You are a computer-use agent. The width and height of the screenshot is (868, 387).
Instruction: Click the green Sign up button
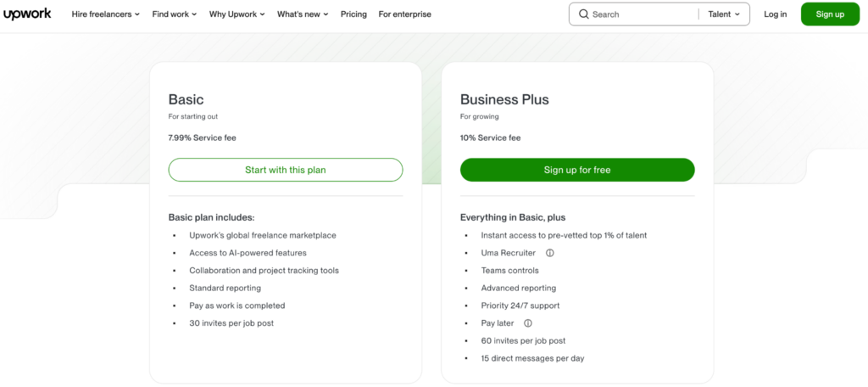tap(829, 14)
